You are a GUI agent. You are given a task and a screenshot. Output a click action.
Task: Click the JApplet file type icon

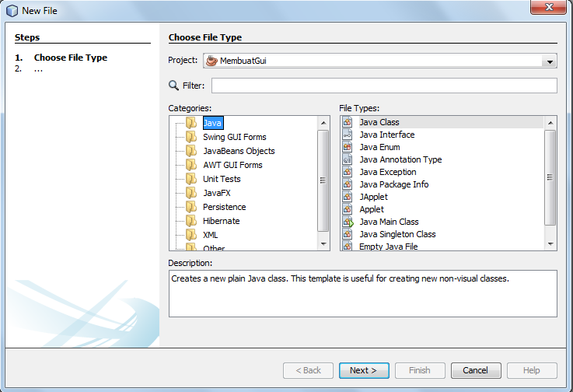[x=348, y=197]
